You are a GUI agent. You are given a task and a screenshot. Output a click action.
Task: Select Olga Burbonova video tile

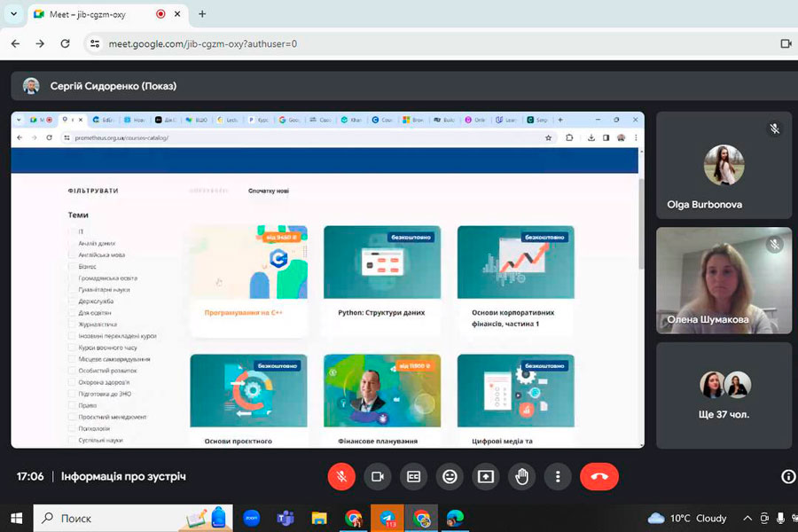coord(724,166)
